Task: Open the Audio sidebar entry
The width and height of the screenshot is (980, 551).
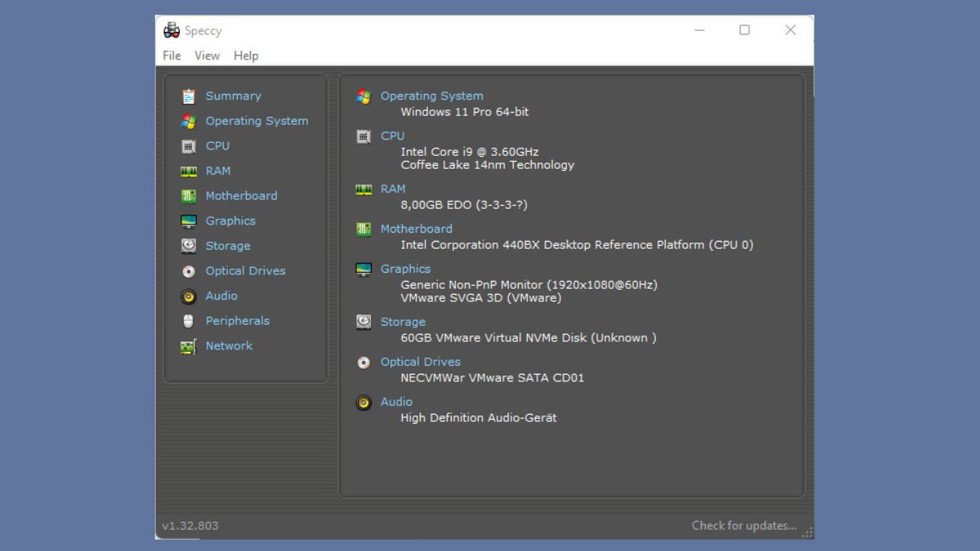Action: [221, 295]
